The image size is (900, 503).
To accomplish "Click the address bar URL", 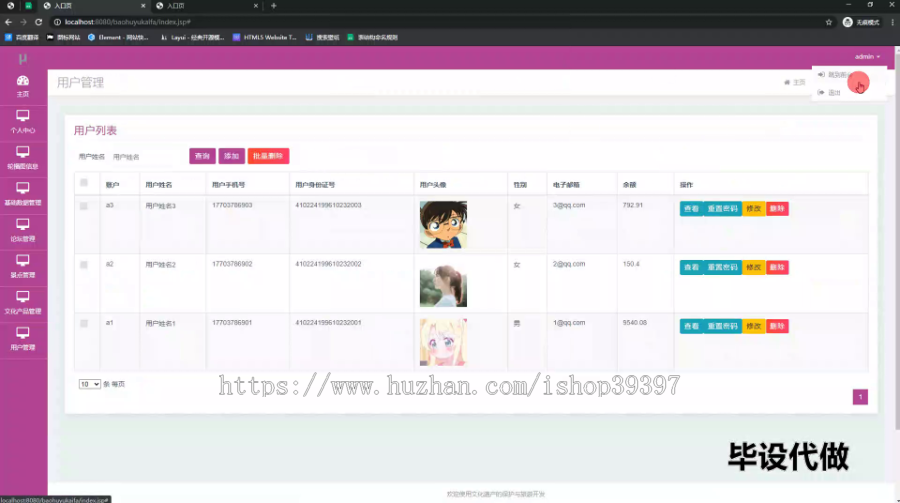I will point(127,22).
